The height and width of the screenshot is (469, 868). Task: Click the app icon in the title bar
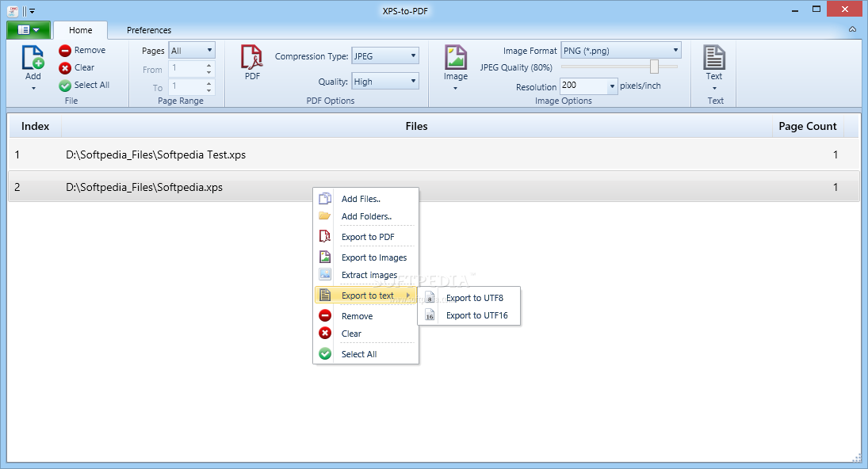point(12,10)
